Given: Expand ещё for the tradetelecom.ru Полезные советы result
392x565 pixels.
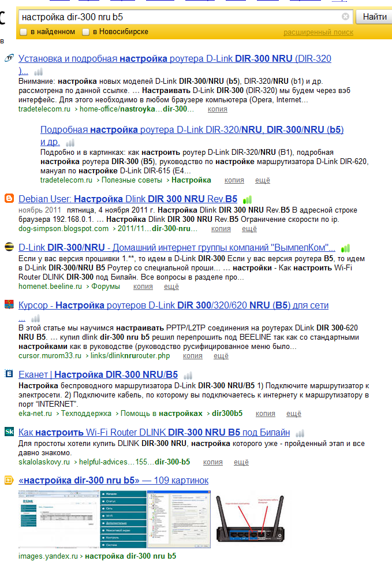Looking at the screenshot, I should [x=263, y=180].
